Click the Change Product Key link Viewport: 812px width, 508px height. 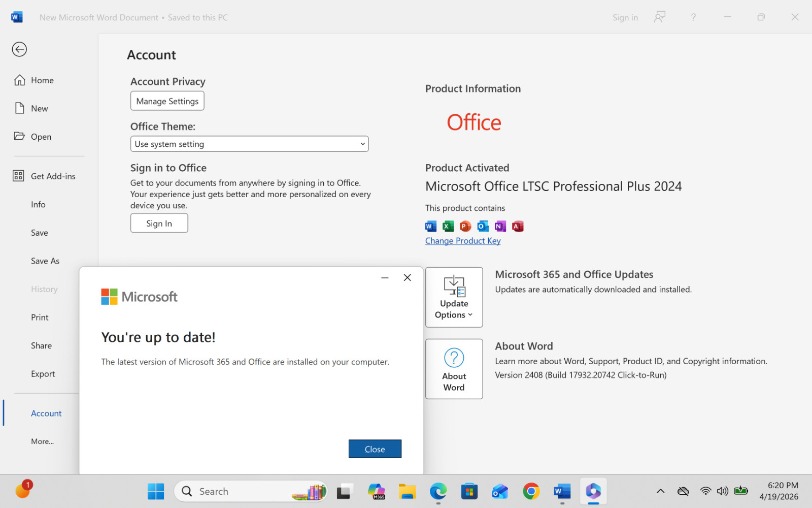pyautogui.click(x=463, y=241)
